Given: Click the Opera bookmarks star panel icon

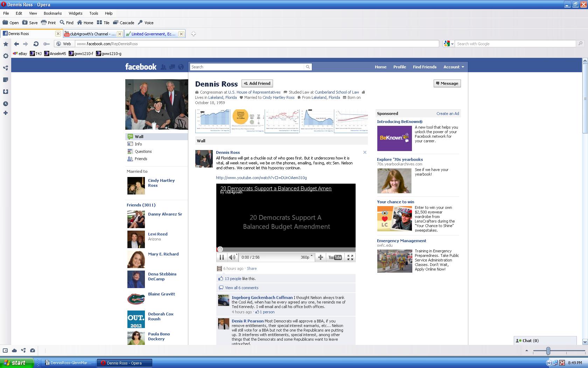Looking at the screenshot, I should pyautogui.click(x=6, y=44).
